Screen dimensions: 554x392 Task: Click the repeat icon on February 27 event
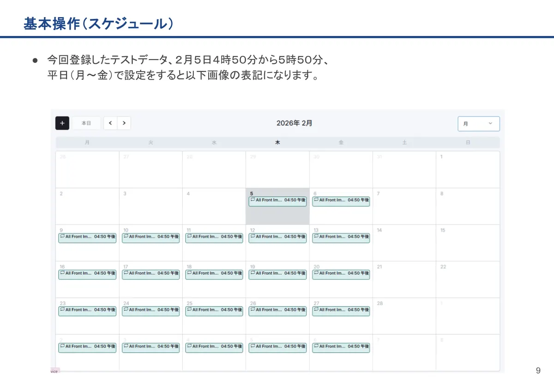[x=316, y=309]
